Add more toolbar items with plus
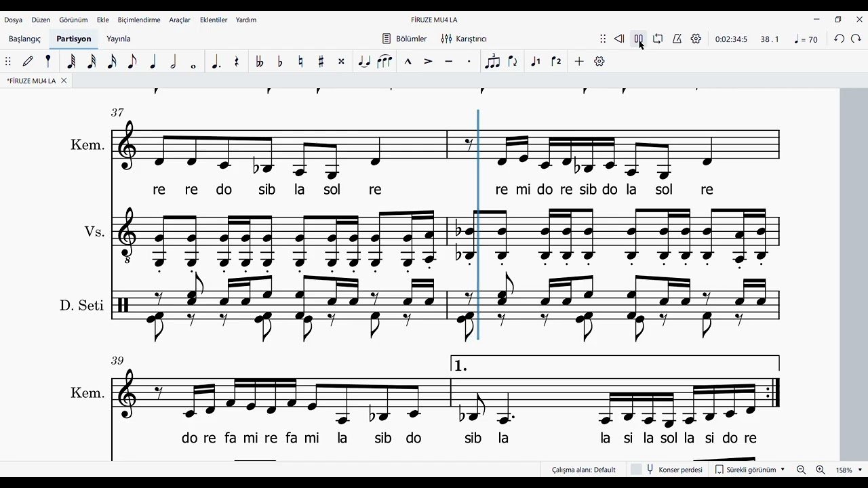Viewport: 868px width, 488px height. 579,61
